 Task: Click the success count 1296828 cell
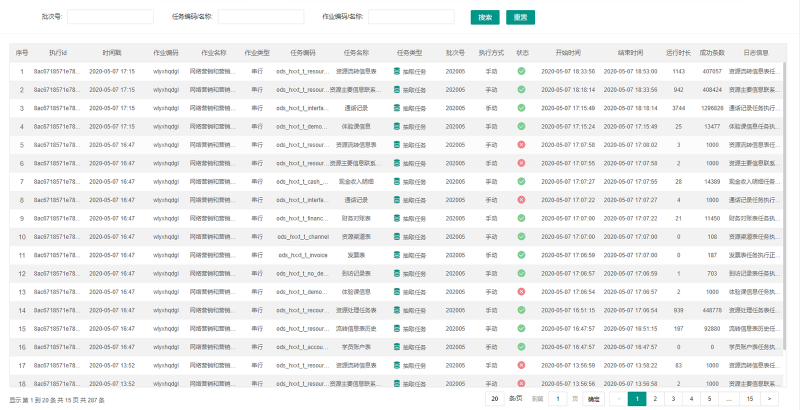click(712, 108)
